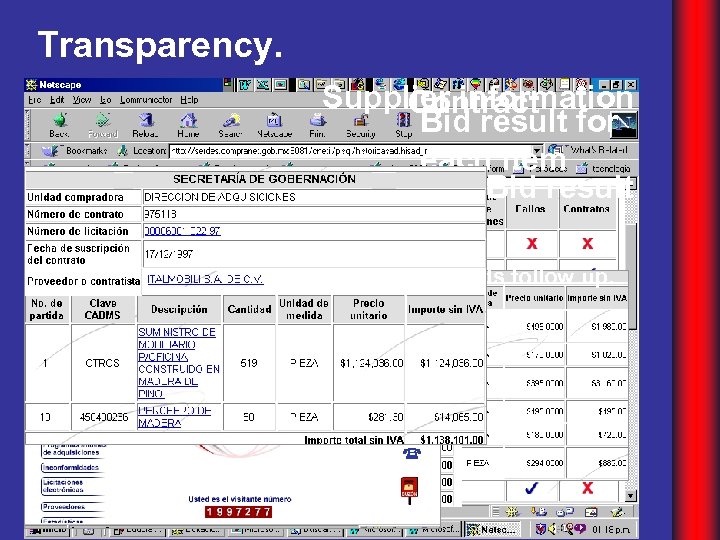Click the tecnologia personal toolbar item
720x540 pixels.
point(604,169)
